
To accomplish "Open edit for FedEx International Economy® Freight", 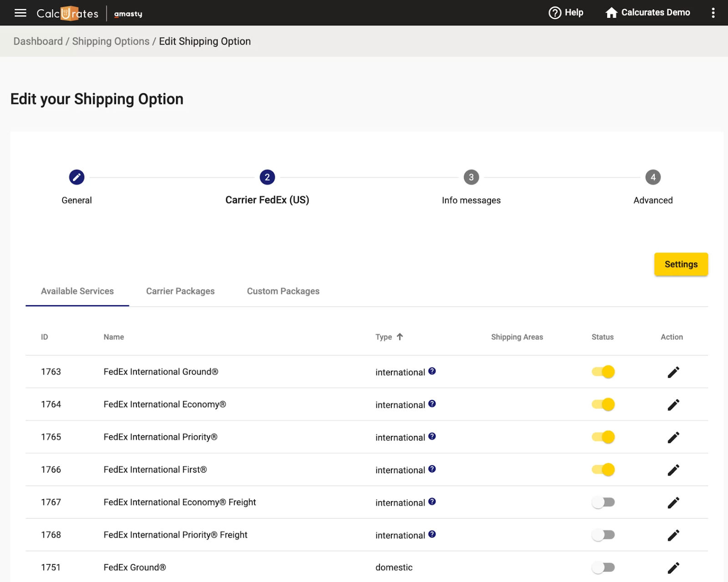I will point(673,502).
